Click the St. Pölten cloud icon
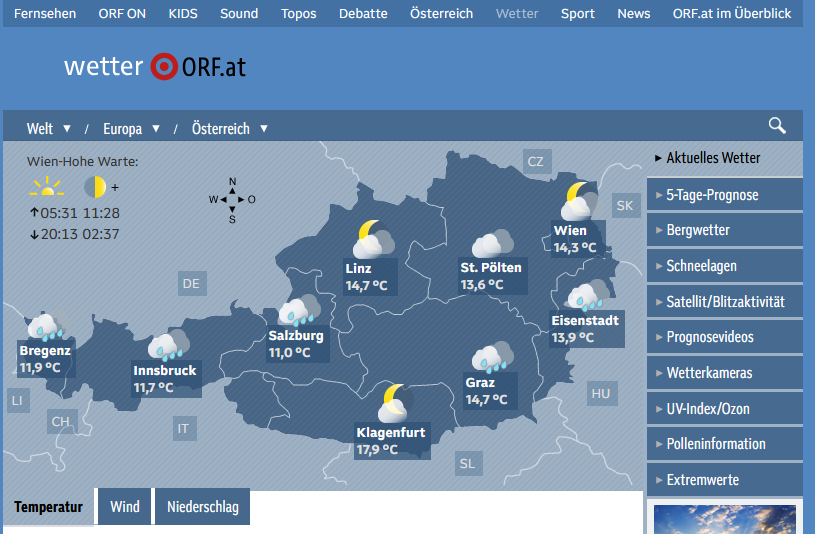This screenshot has height=534, width=815. [x=492, y=244]
